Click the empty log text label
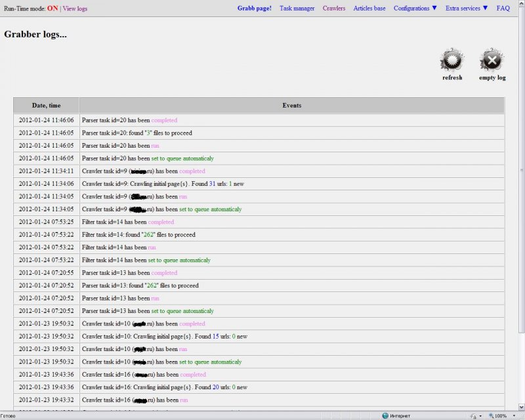 coord(492,77)
